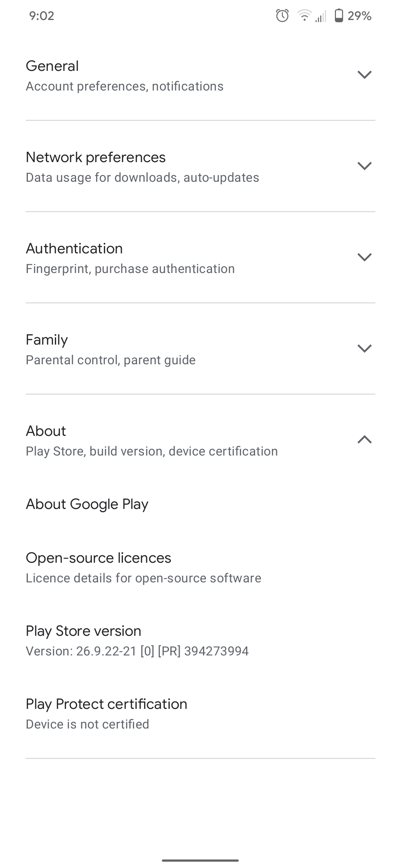Click the cellular signal strength icon
This screenshot has height=868, width=401.
point(322,17)
